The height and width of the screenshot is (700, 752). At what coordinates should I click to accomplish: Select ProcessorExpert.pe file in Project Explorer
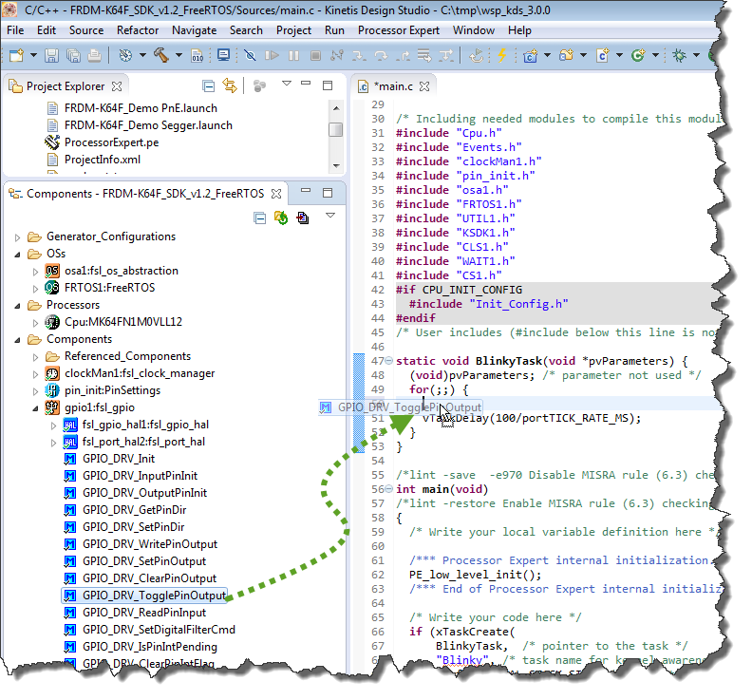point(110,142)
